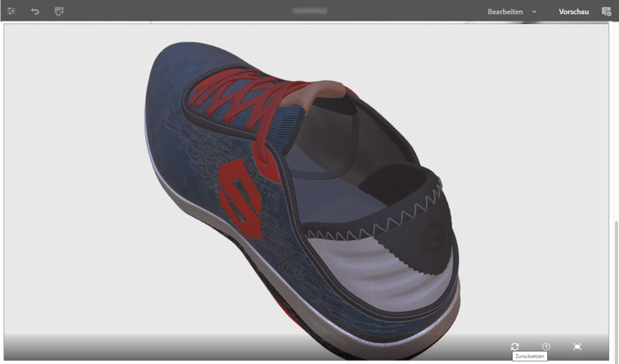Click the vertical page scrollbar
Image resolution: width=619 pixels, height=364 pixels.
click(617, 292)
